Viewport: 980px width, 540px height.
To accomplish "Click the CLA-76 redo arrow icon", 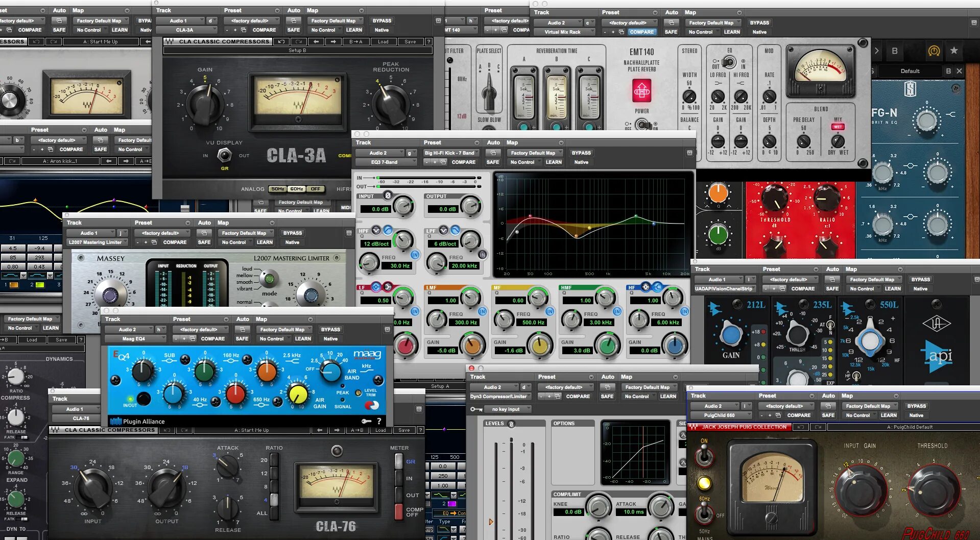I will pos(184,430).
